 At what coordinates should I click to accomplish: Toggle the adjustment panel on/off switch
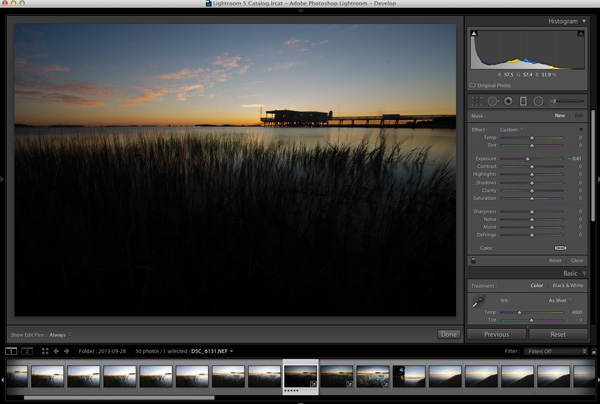[473, 261]
